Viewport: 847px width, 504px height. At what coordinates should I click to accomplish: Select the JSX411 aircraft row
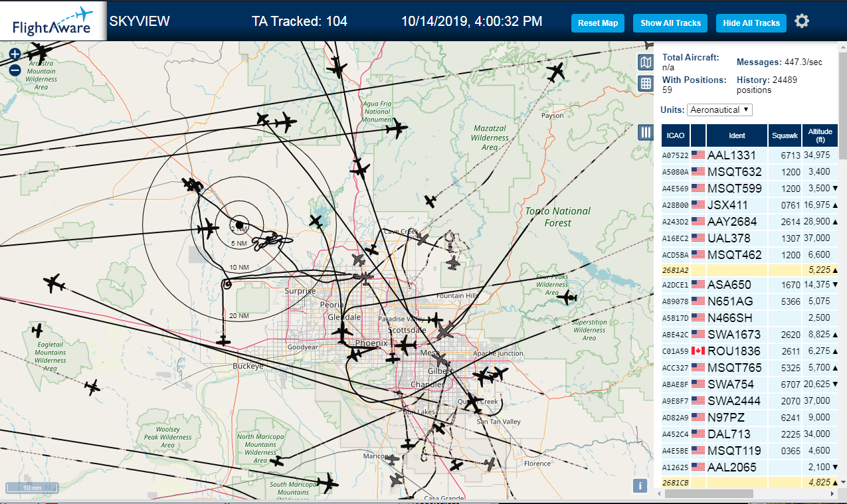[750, 205]
